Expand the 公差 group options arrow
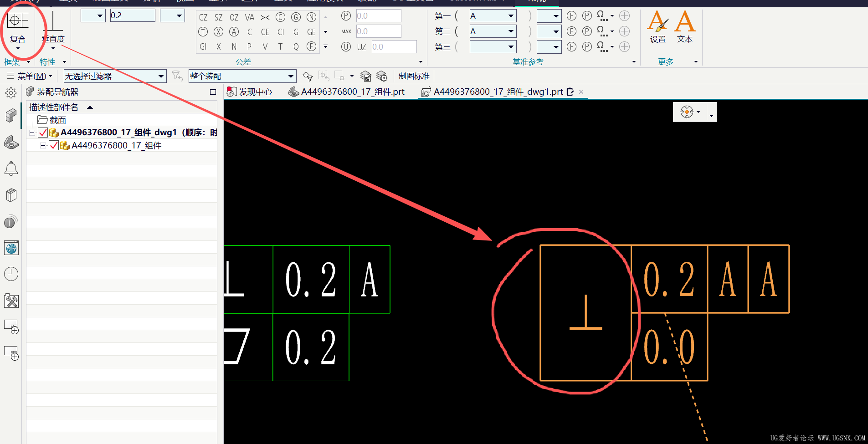Screen dimensions: 868x444 tap(421, 62)
